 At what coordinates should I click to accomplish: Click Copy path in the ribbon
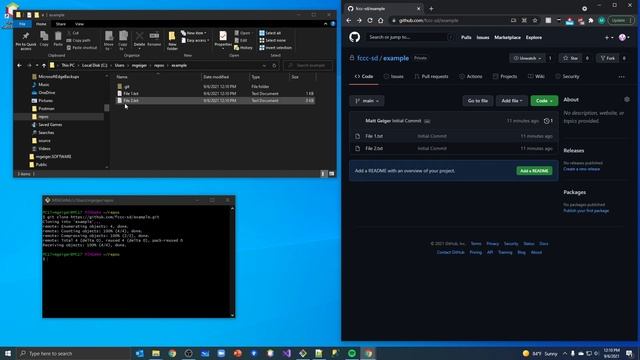pos(79,40)
